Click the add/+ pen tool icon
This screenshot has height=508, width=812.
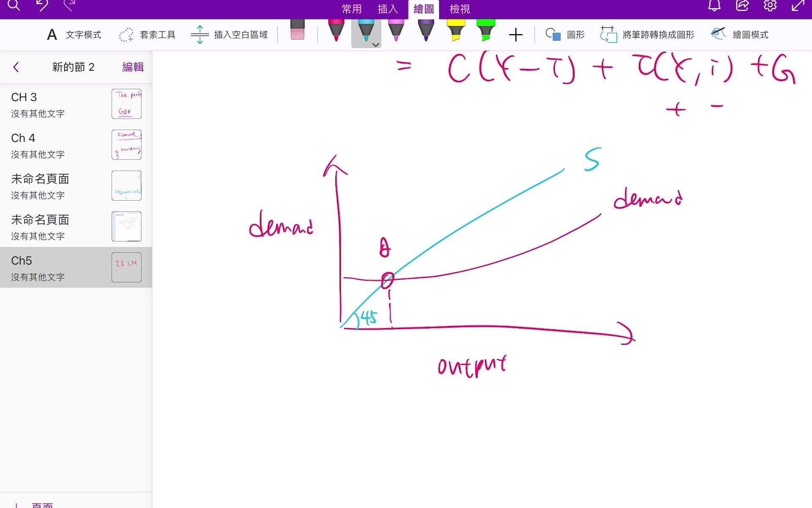[x=514, y=35]
